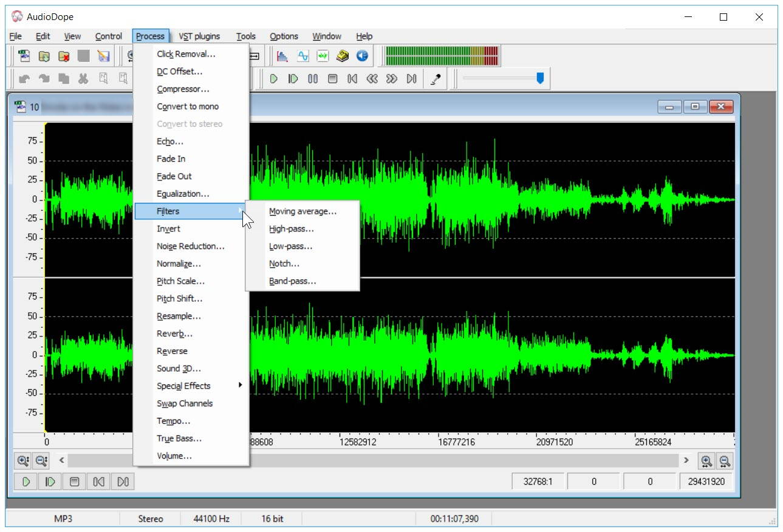Screen dimensions: 783x532
Task: Open a new audio file with the New icon
Action: pyautogui.click(x=25, y=55)
